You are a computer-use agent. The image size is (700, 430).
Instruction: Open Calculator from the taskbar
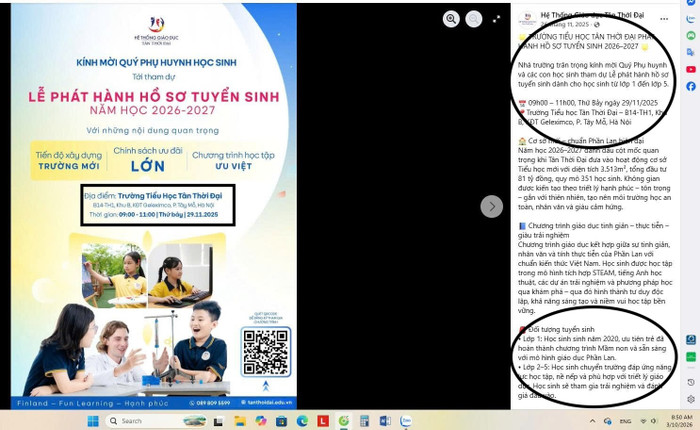pyautogui.click(x=364, y=421)
